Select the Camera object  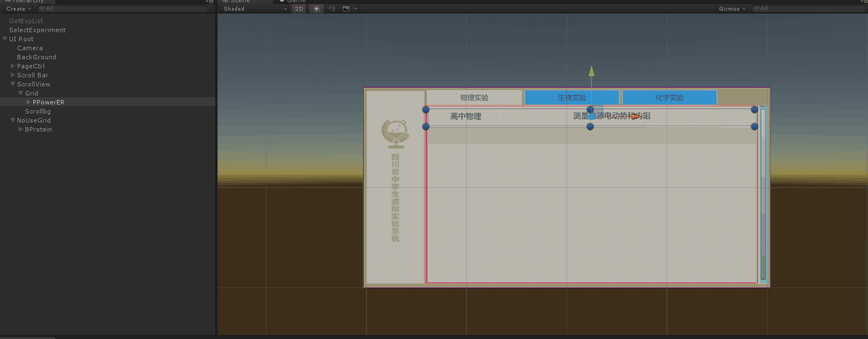coord(30,48)
